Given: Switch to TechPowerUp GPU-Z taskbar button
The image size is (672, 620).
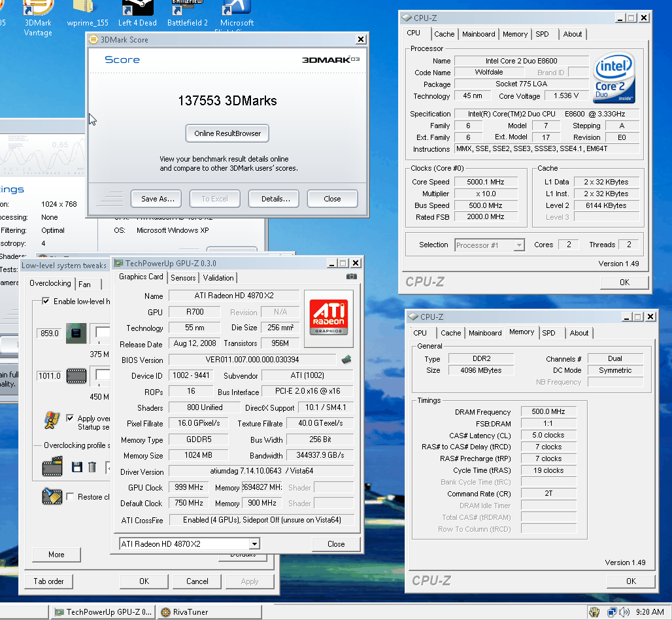Looking at the screenshot, I should (103, 612).
